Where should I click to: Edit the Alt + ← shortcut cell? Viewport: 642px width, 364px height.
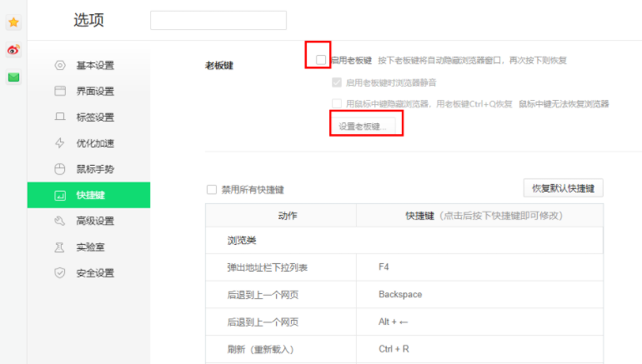pos(480,322)
